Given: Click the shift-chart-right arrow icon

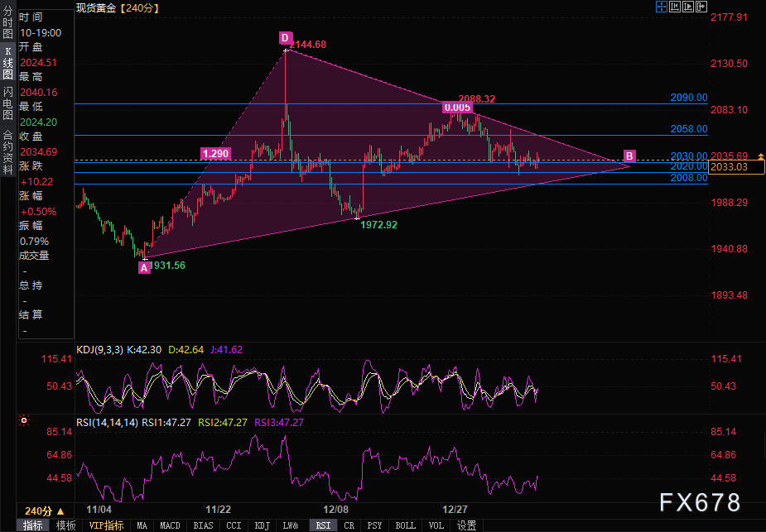Looking at the screenshot, I should pos(701,7).
